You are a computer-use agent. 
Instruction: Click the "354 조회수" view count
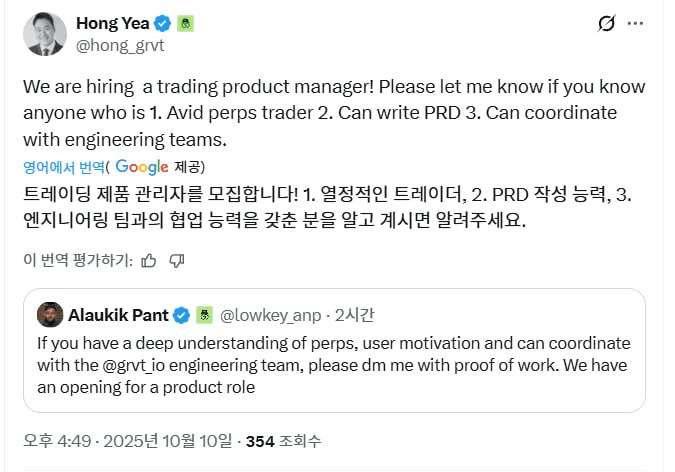tap(291, 441)
